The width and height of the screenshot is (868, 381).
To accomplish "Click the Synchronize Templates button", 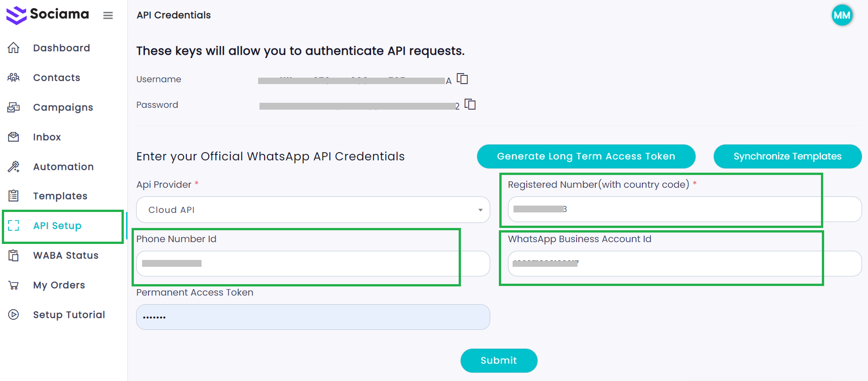I will click(787, 156).
